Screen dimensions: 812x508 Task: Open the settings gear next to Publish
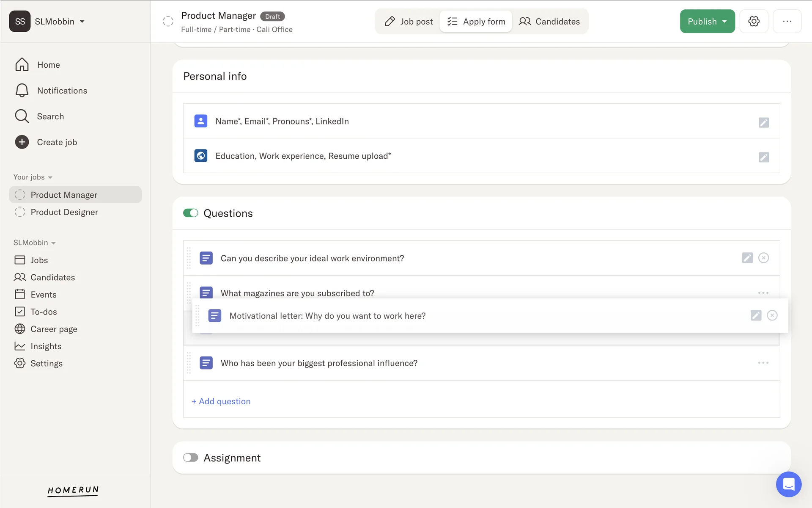754,21
